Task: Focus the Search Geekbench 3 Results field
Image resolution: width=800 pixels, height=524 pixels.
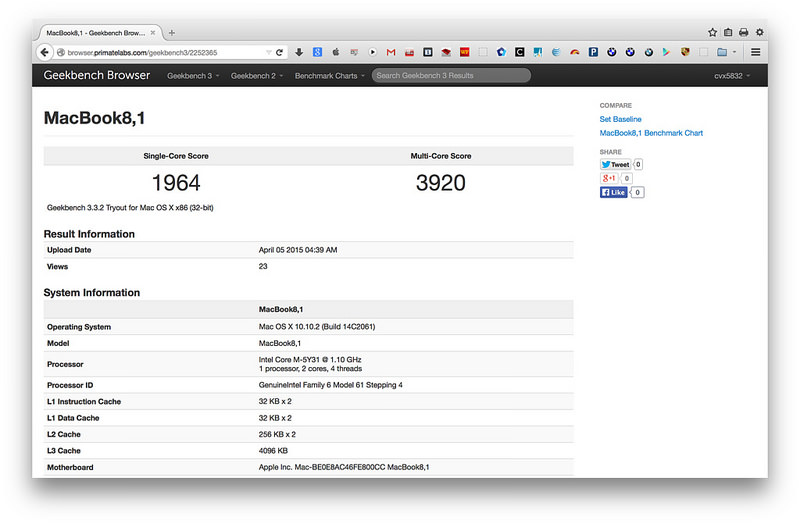Action: (451, 76)
